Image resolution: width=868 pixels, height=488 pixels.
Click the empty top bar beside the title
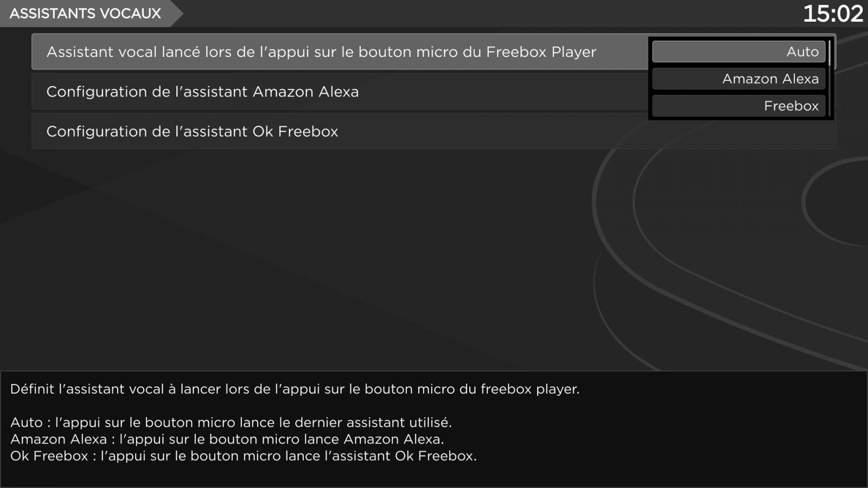tap(488, 14)
